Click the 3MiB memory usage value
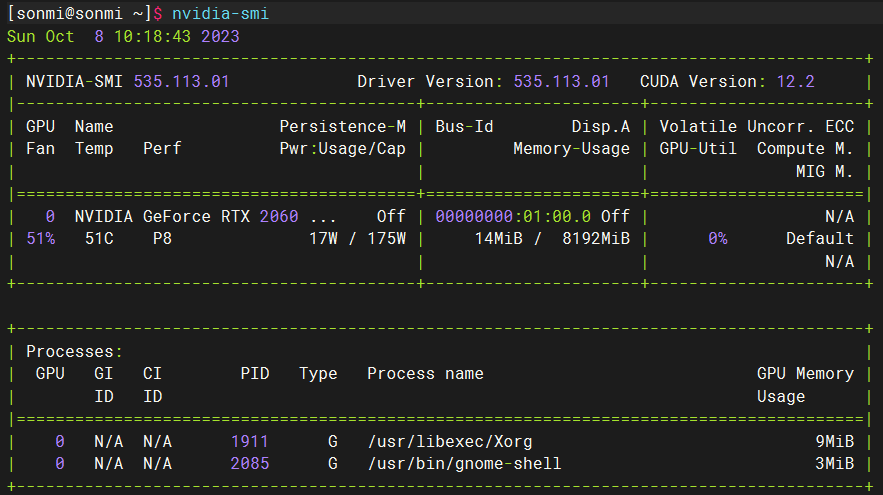The width and height of the screenshot is (883, 495). pos(835,464)
